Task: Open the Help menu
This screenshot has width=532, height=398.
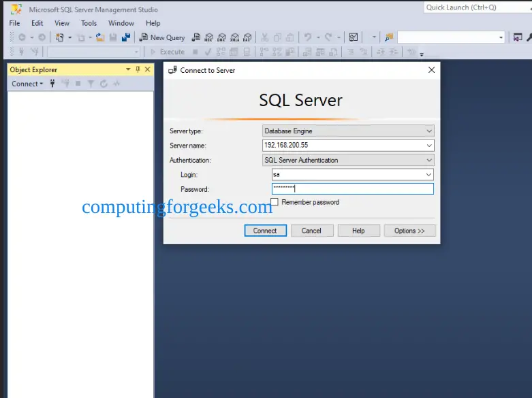Action: 153,23
